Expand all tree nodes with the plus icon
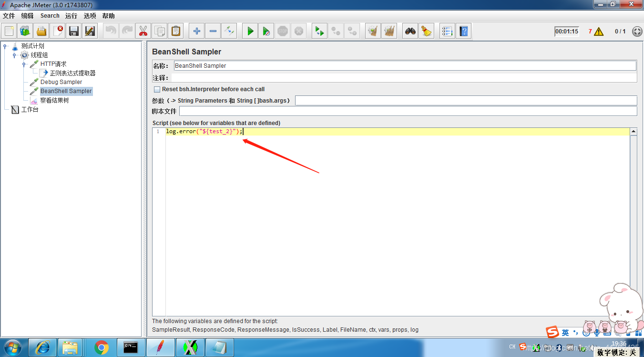 pos(197,31)
